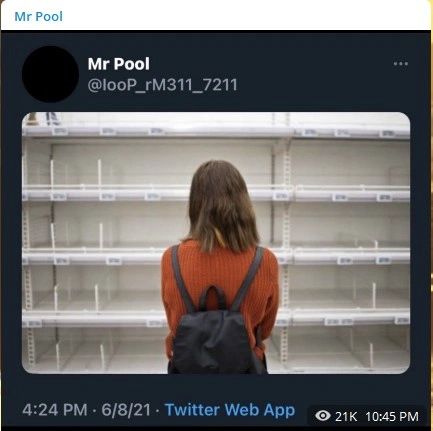Image resolution: width=433 pixels, height=431 pixels.
Task: Click the right gray backpack strap
Action: pos(248,278)
